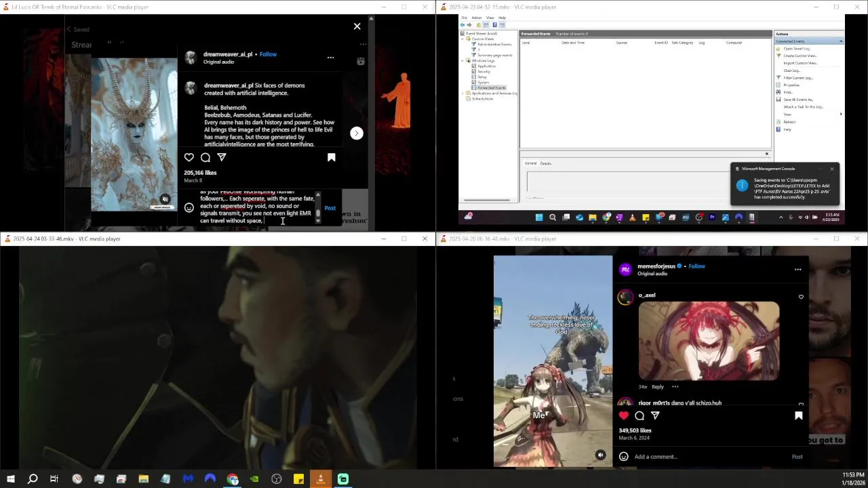Open OBS Studio from the taskbar
868x488 pixels.
[277, 479]
